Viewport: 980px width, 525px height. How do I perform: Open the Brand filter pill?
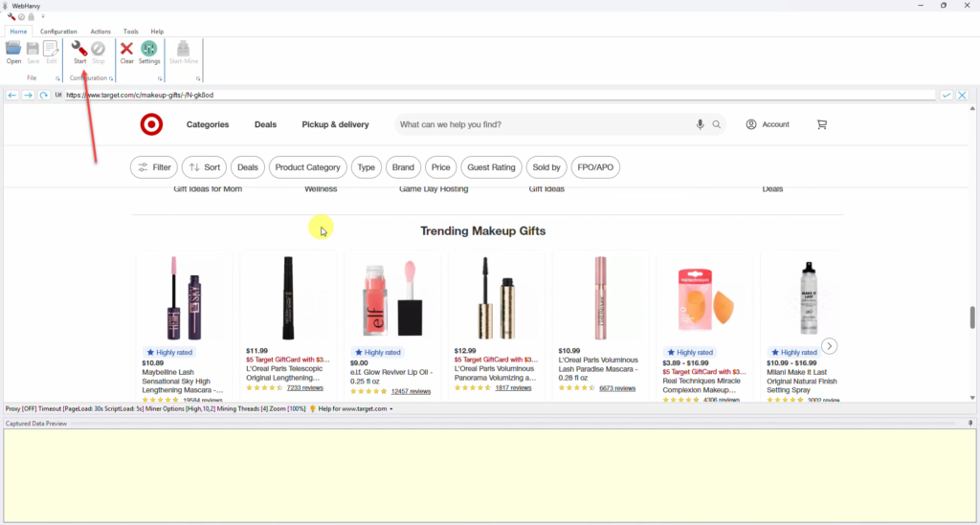coord(403,167)
